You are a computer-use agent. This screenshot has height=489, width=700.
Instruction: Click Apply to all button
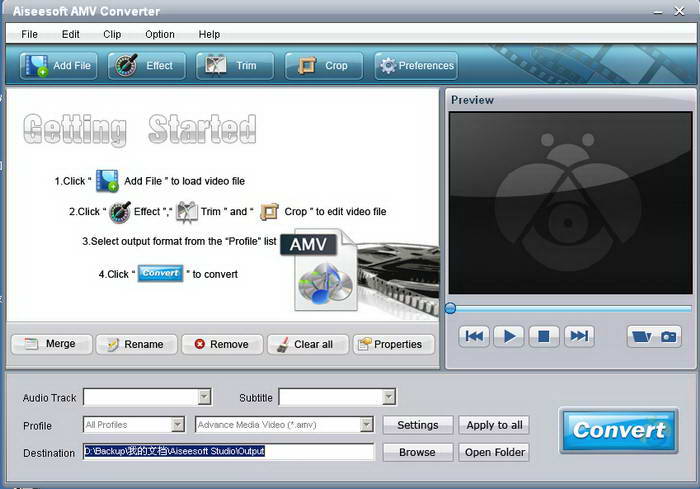coord(494,425)
